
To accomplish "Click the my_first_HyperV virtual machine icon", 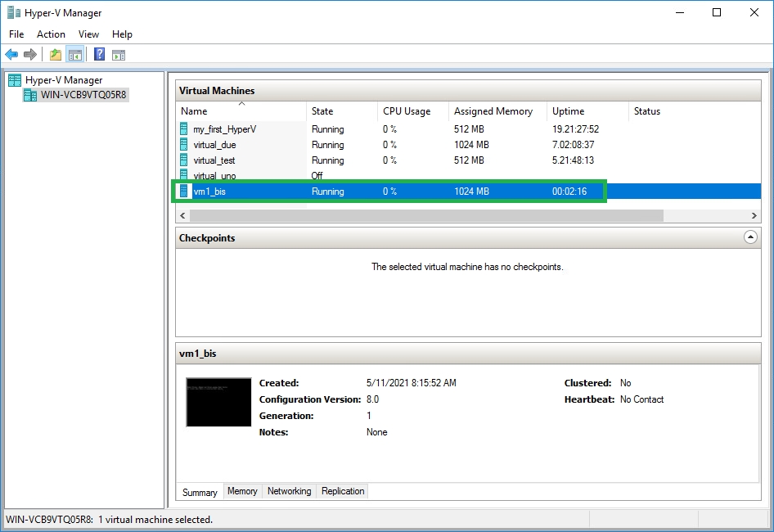I will (x=184, y=129).
